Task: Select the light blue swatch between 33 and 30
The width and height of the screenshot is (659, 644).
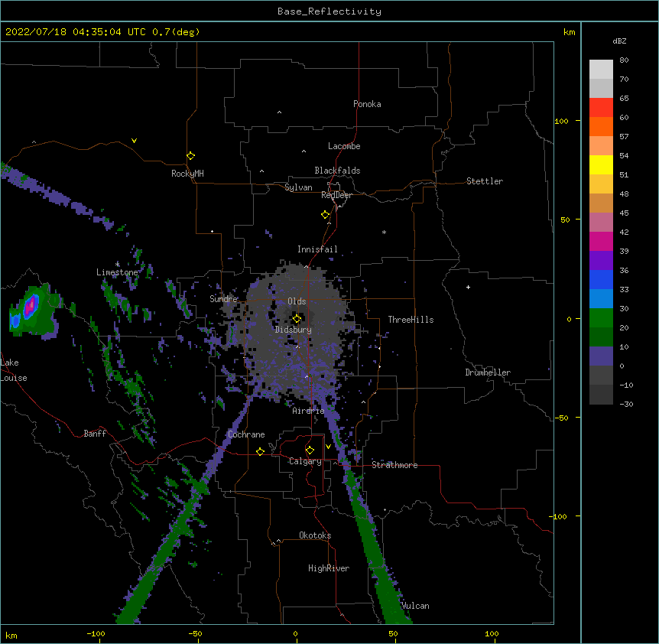Action: coord(601,299)
